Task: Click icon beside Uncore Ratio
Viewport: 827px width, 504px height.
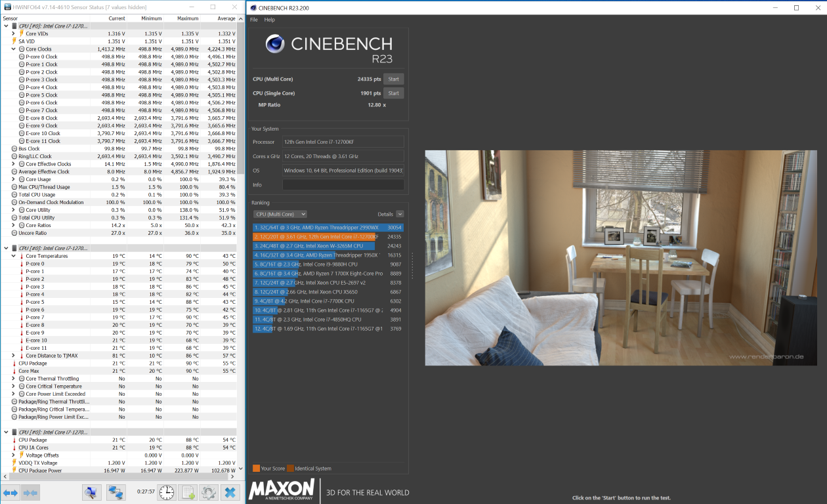Action: point(14,233)
